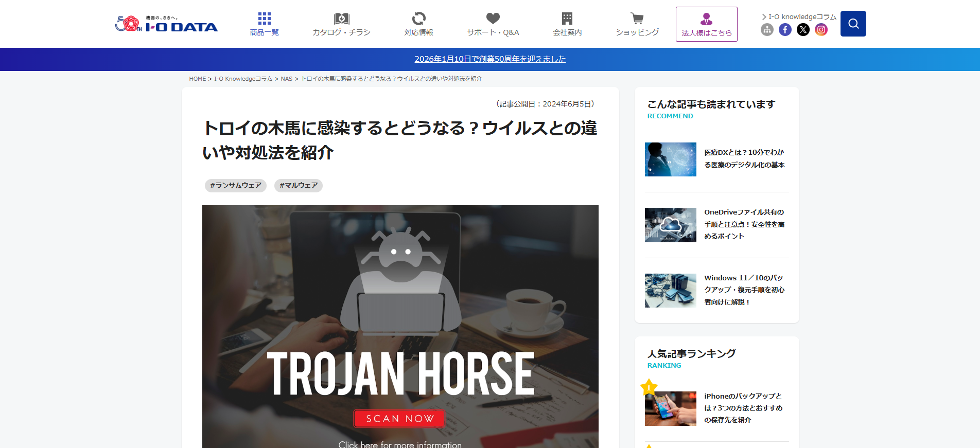Click the I-O DATA logo
The image size is (980, 448).
point(166,24)
